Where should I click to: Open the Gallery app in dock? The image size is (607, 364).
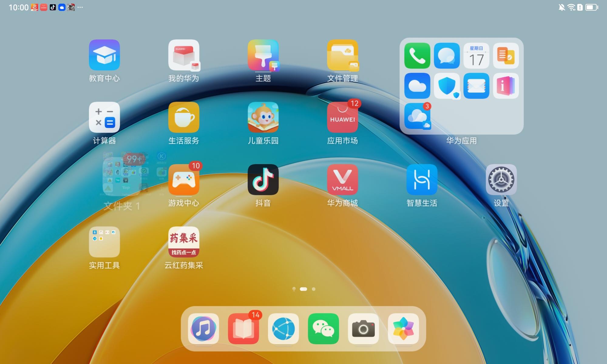pyautogui.click(x=403, y=329)
